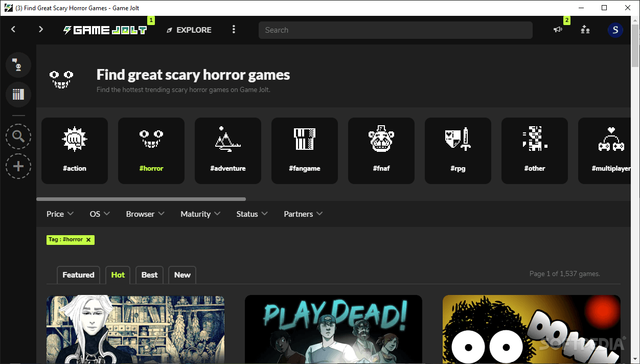Select the search magnifier icon in sidebar
640x364 pixels.
[18, 136]
